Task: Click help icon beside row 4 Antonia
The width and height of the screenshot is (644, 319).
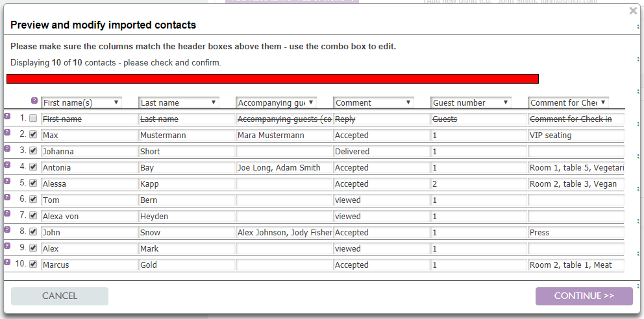Action: click(7, 165)
